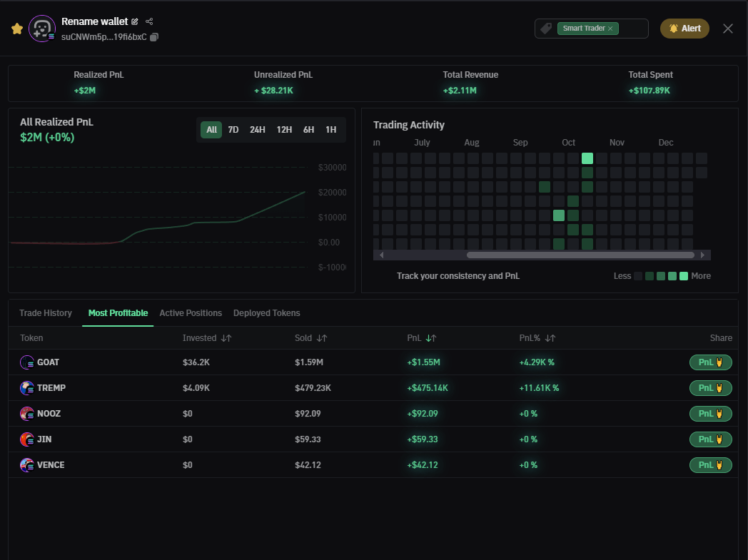Select the 24H time range
Image resolution: width=748 pixels, height=560 pixels.
click(x=258, y=130)
